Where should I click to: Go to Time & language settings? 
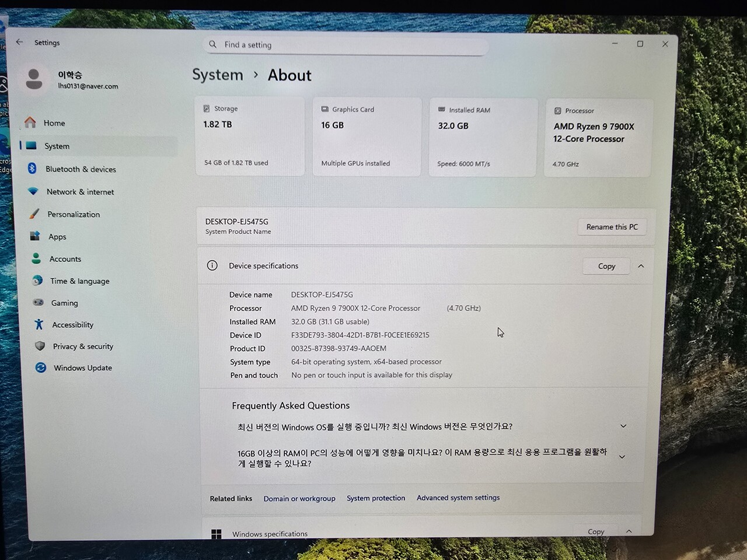(x=79, y=281)
